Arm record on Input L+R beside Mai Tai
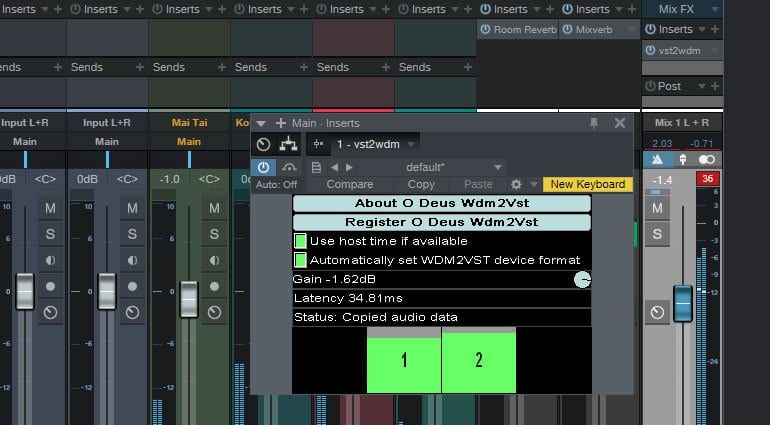 coord(132,286)
